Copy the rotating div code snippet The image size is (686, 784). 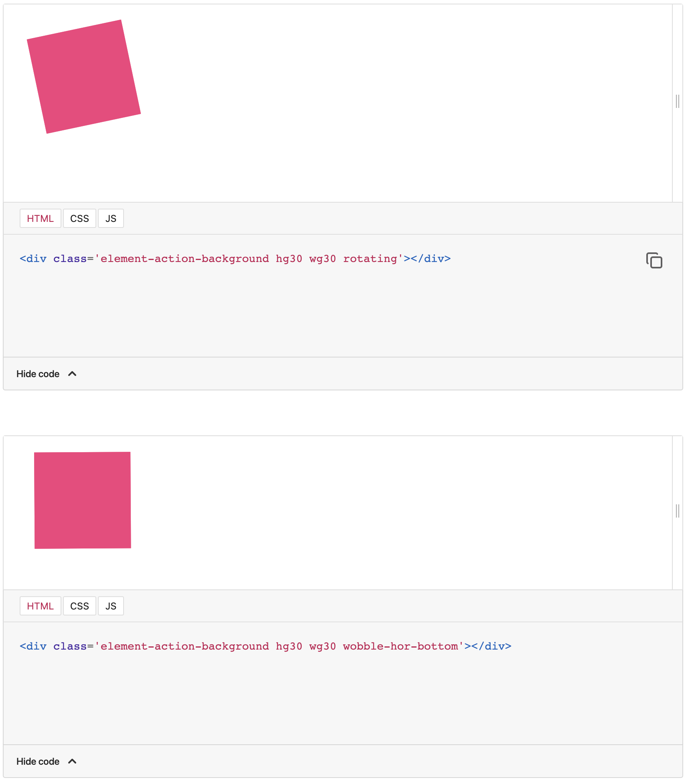pos(654,260)
